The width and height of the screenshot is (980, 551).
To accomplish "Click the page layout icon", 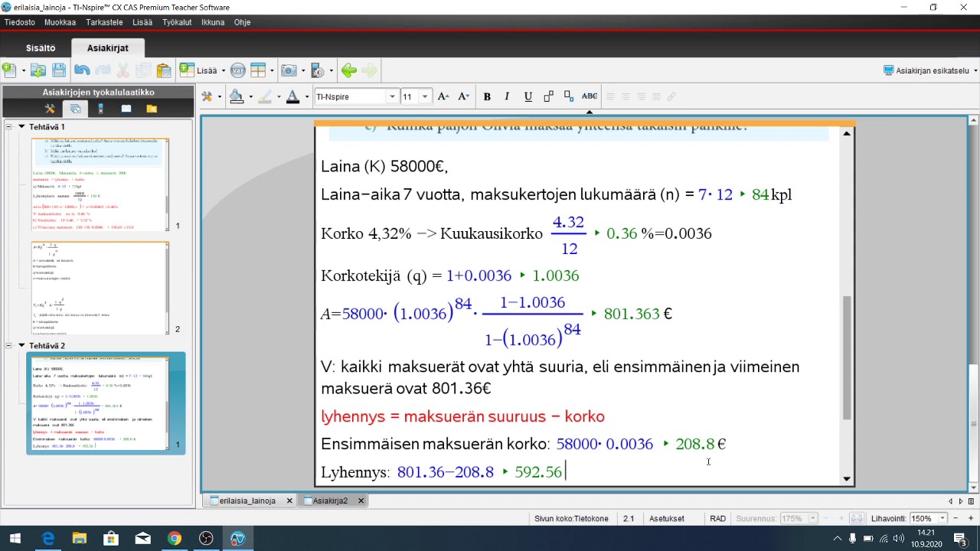I will (x=258, y=70).
